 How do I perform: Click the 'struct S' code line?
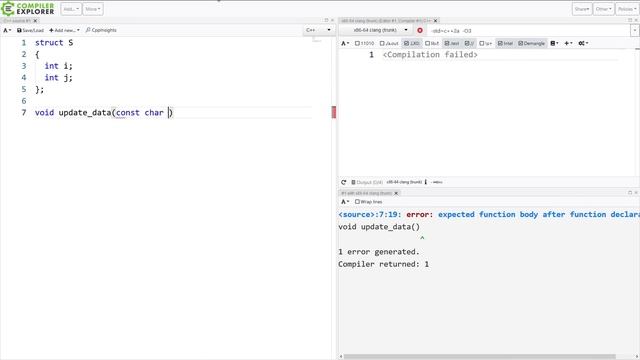pyautogui.click(x=54, y=42)
